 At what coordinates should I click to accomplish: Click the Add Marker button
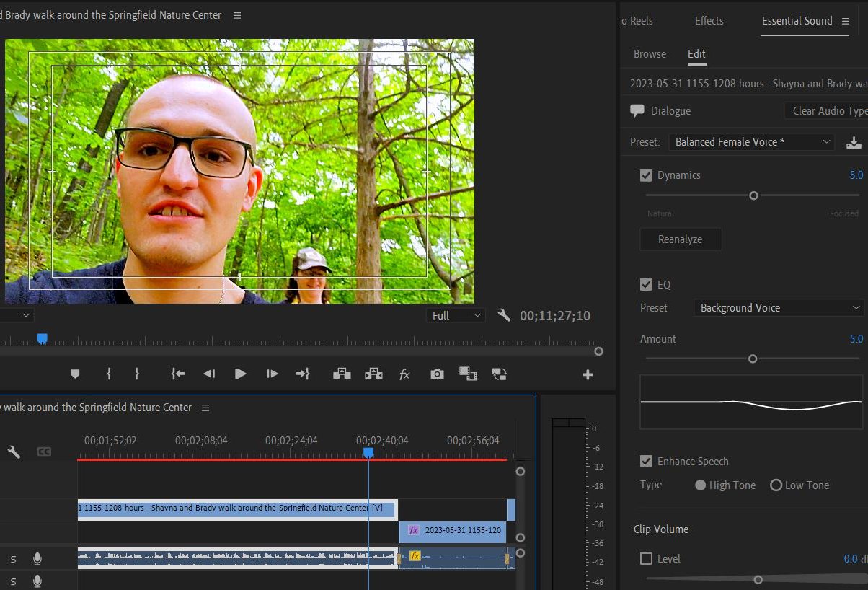click(x=75, y=374)
